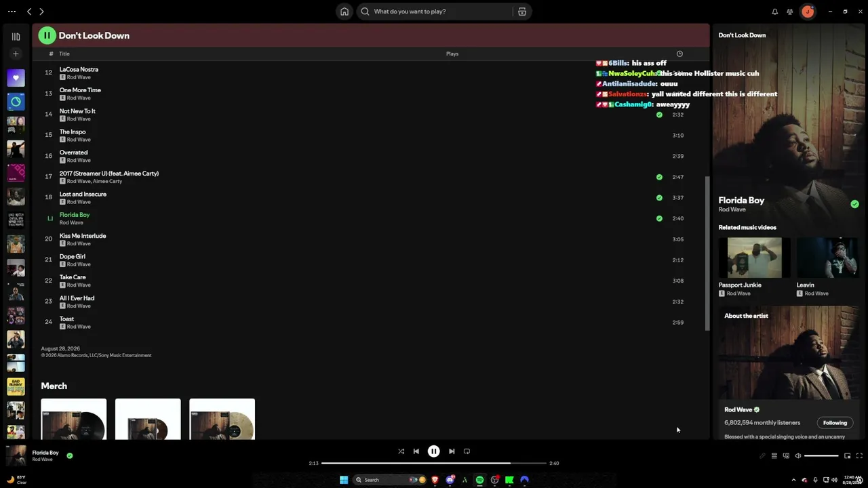The image size is (868, 488).
Task: Mute with the volume speaker icon
Action: [798, 456]
